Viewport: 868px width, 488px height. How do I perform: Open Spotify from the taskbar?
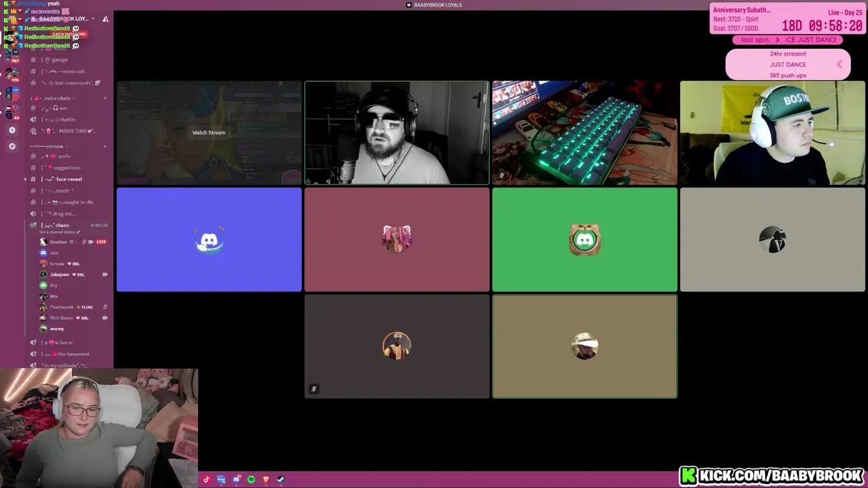pos(251,480)
